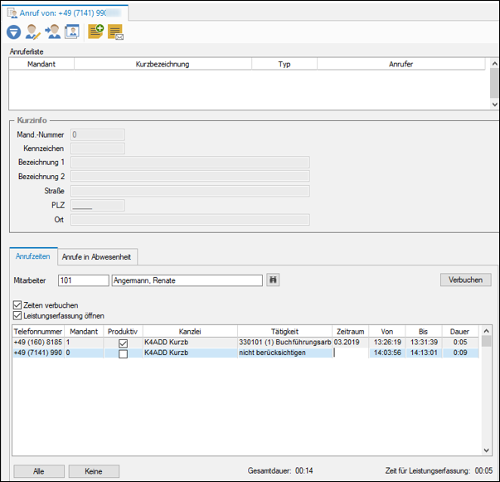Click the Kanzlei cell in the 03.2019 row

(x=190, y=342)
